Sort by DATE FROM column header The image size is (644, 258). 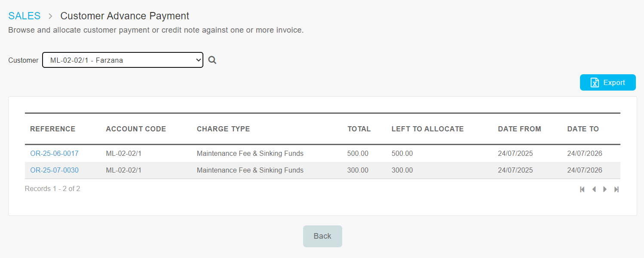[519, 129]
